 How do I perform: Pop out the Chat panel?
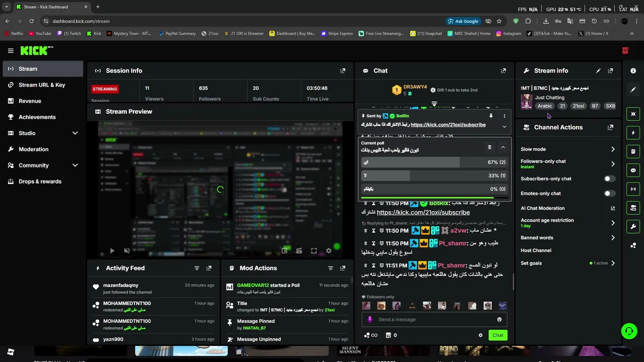(503, 71)
